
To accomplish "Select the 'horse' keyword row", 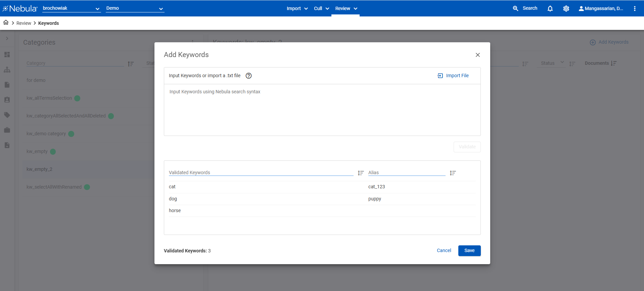I will click(x=322, y=211).
